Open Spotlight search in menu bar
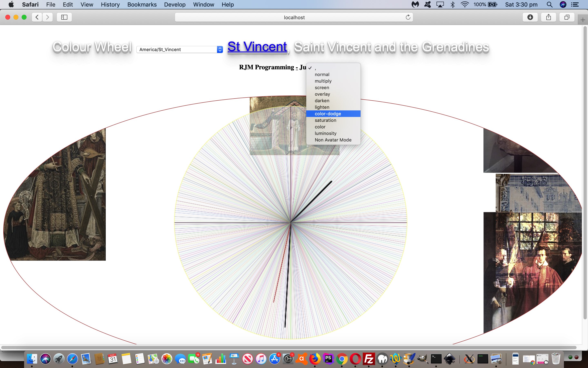Viewport: 588px width, 368px height. pos(549,4)
